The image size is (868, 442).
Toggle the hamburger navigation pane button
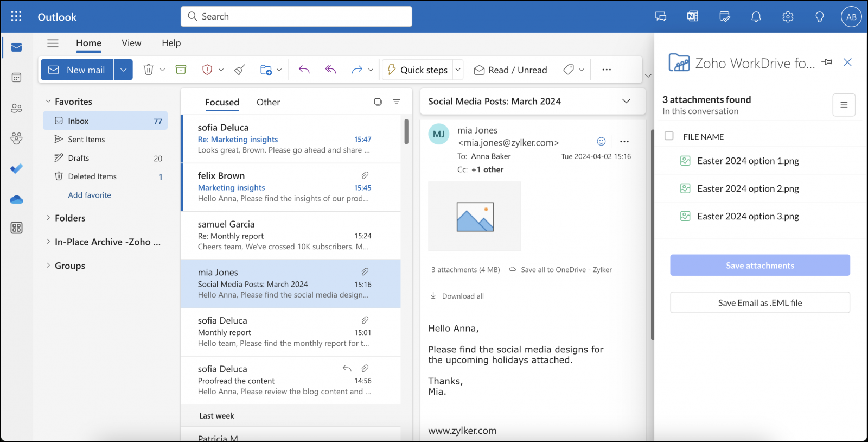click(x=53, y=43)
